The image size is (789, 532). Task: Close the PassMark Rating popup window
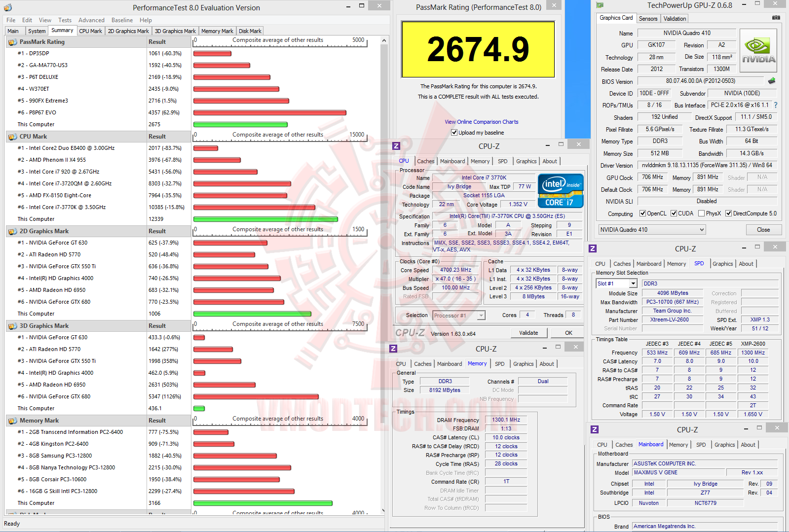[x=554, y=5]
